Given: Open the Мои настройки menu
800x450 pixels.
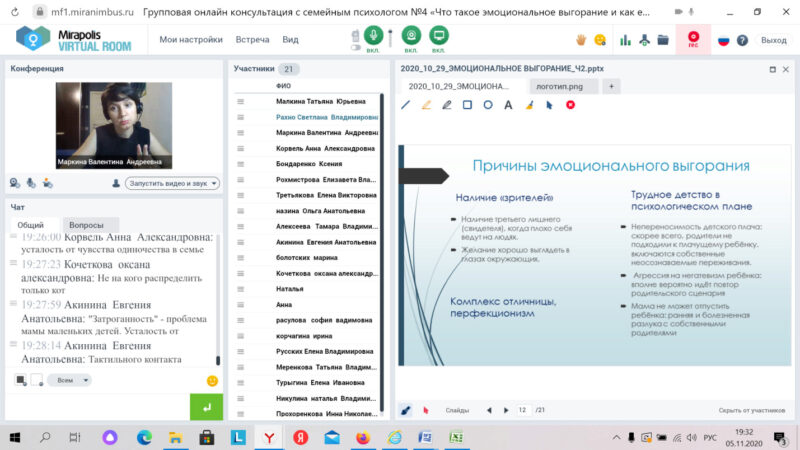Looking at the screenshot, I should 191,39.
